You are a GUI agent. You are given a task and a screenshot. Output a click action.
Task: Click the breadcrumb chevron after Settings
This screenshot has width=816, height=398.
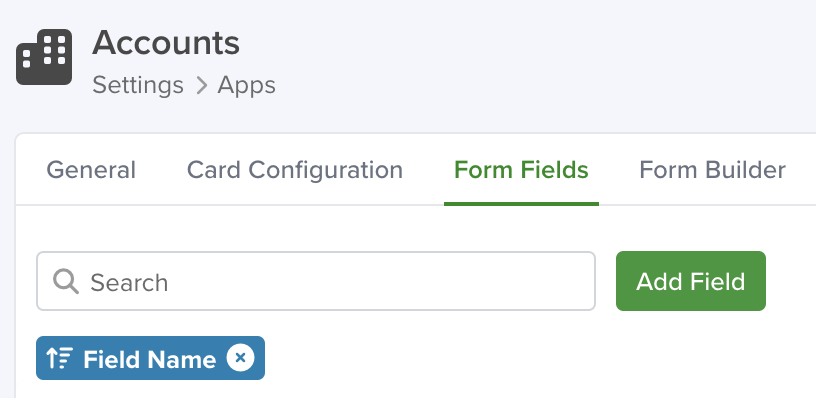pyautogui.click(x=202, y=85)
